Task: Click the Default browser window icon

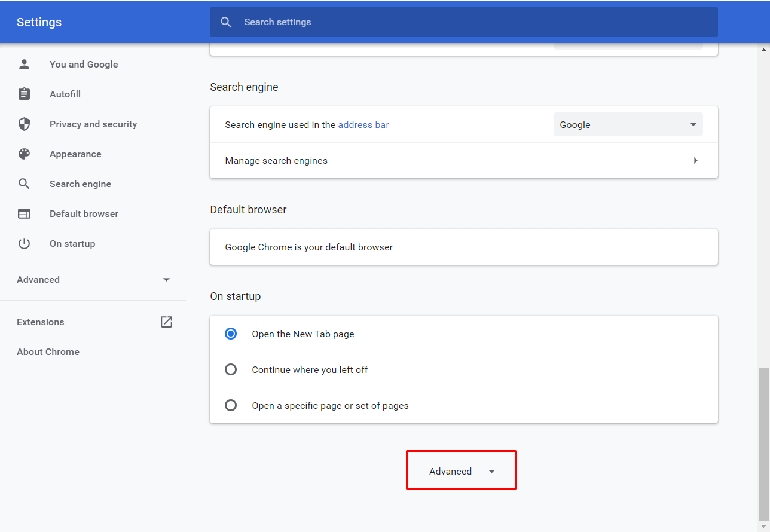Action: [24, 213]
